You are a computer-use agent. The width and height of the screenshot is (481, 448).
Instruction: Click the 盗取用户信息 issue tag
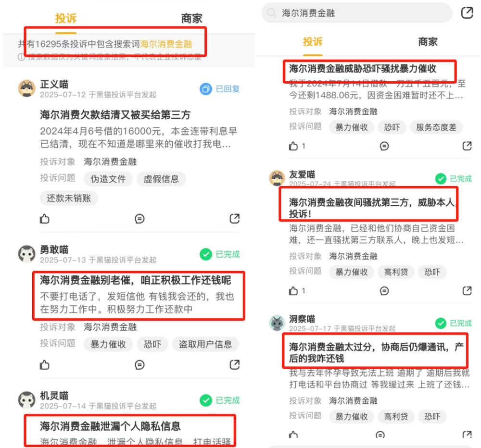click(205, 344)
